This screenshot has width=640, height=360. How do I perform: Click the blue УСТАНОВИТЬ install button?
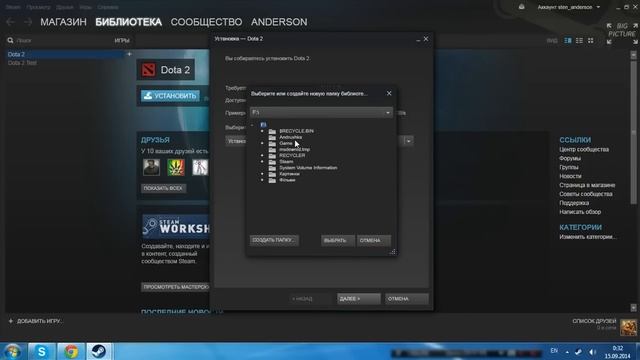(x=170, y=96)
